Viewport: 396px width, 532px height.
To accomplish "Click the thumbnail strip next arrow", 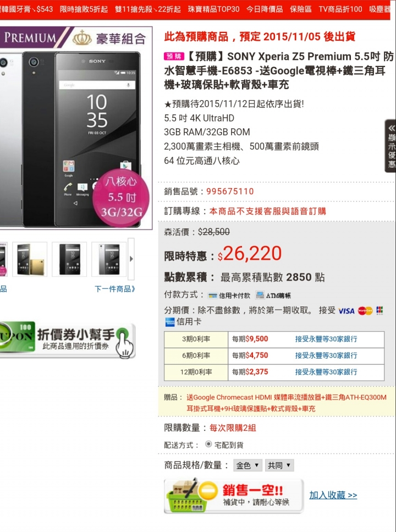I will pyautogui.click(x=131, y=259).
